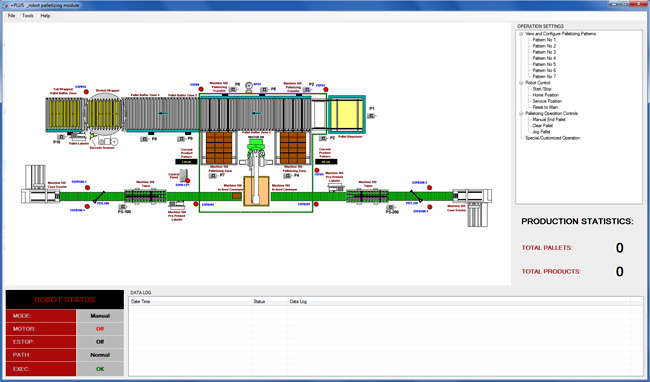This screenshot has height=382, width=650.
Task: Click the red ESPB200-2 emergency stop indicator
Action: click(429, 188)
